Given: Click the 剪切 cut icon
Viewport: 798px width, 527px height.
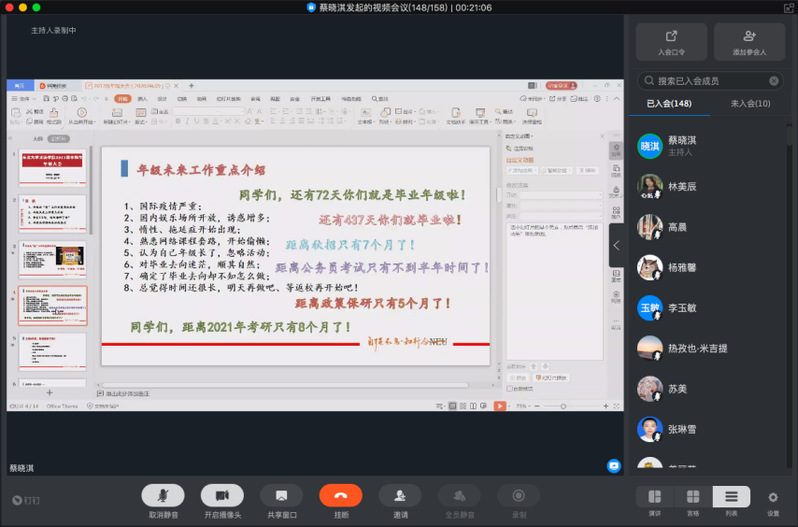Looking at the screenshot, I should click(35, 111).
